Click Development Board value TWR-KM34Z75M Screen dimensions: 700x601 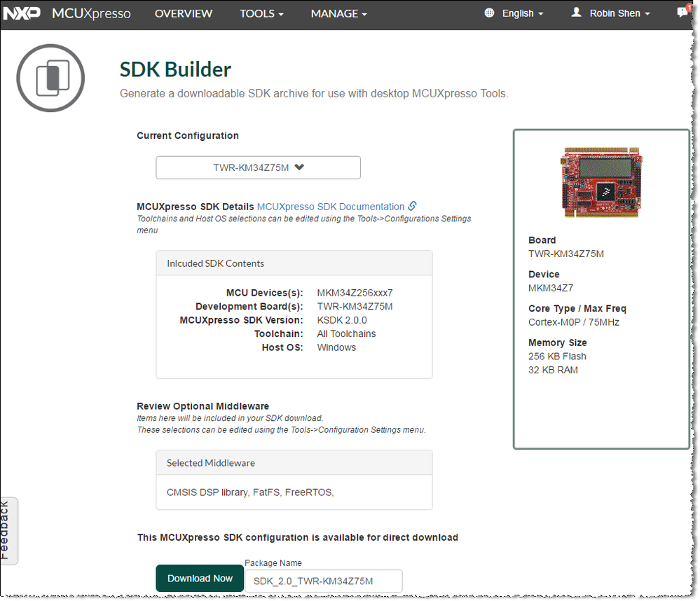pos(355,307)
